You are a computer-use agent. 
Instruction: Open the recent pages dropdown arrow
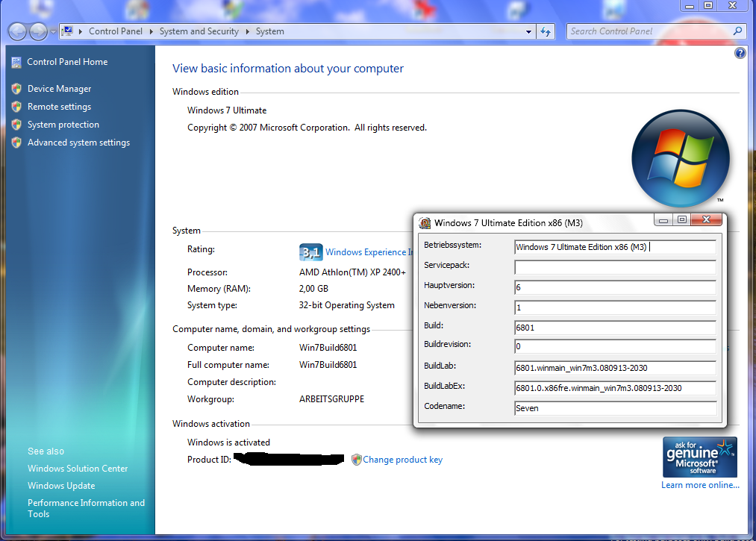53,32
